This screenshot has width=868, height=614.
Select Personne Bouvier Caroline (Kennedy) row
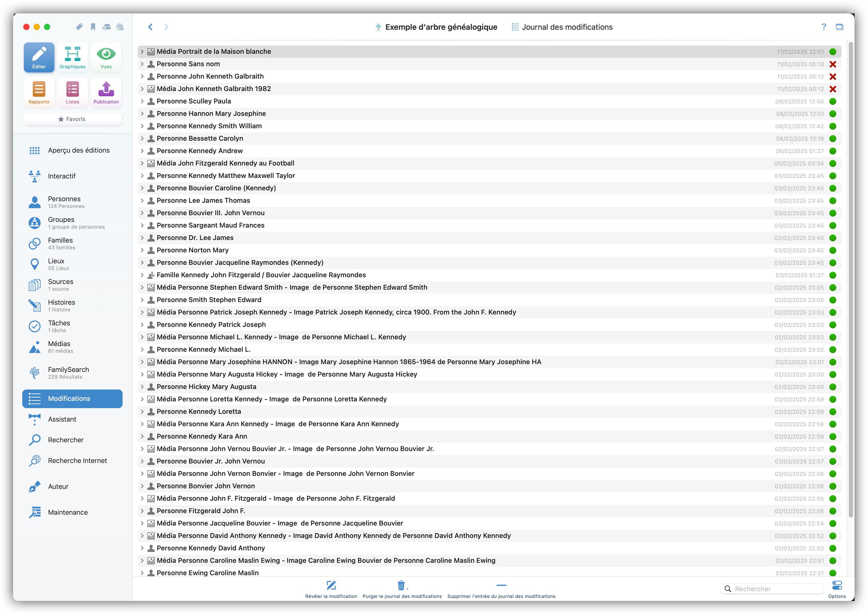point(490,188)
